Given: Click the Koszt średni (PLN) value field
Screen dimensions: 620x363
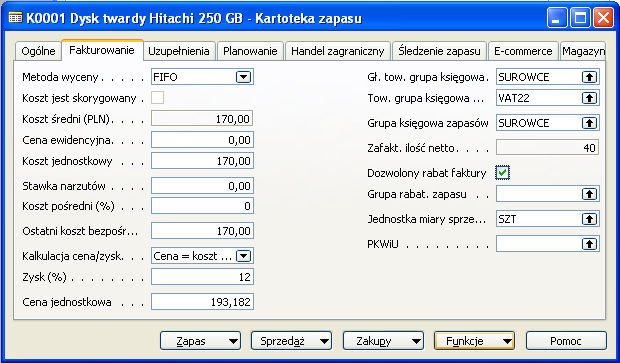Looking at the screenshot, I should coord(202,119).
